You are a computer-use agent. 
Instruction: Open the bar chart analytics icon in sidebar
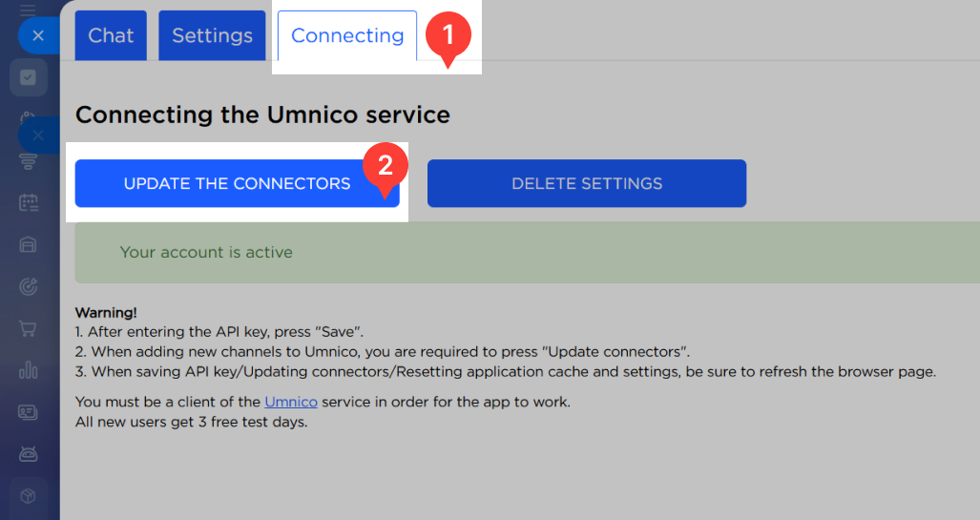28,370
